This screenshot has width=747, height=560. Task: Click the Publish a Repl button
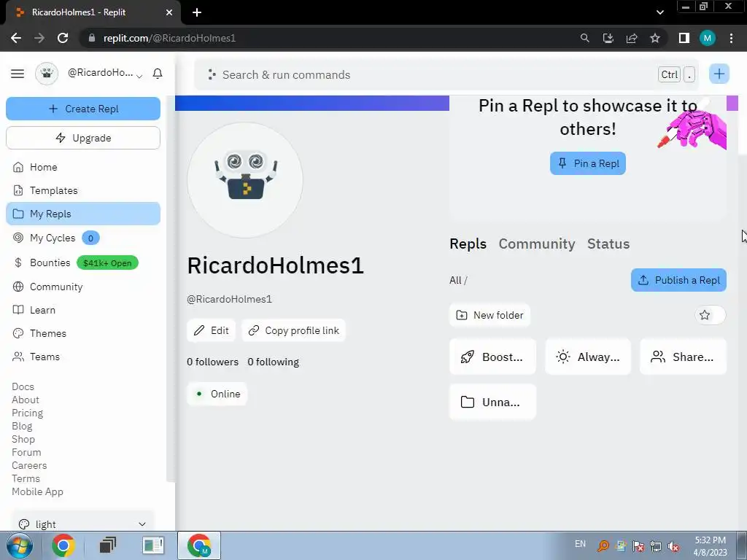(678, 280)
